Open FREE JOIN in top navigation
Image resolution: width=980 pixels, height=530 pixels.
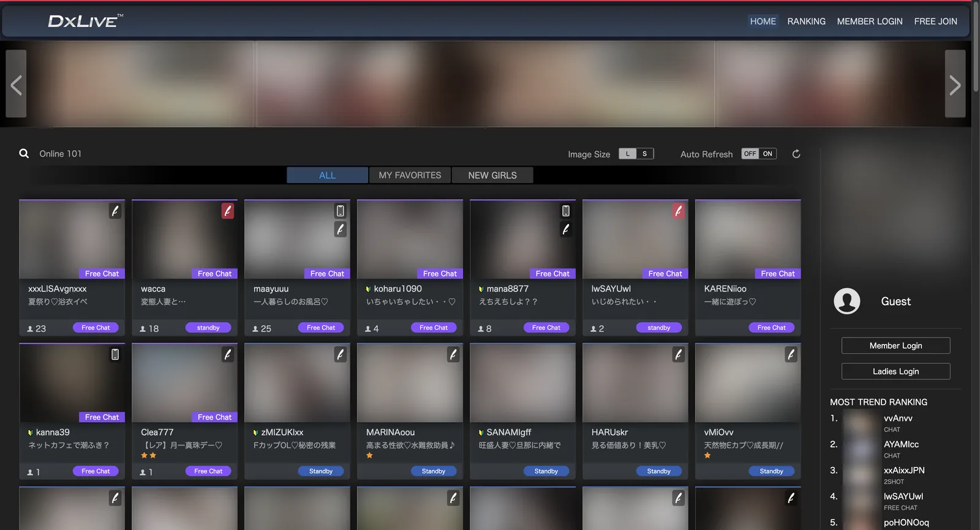[935, 21]
